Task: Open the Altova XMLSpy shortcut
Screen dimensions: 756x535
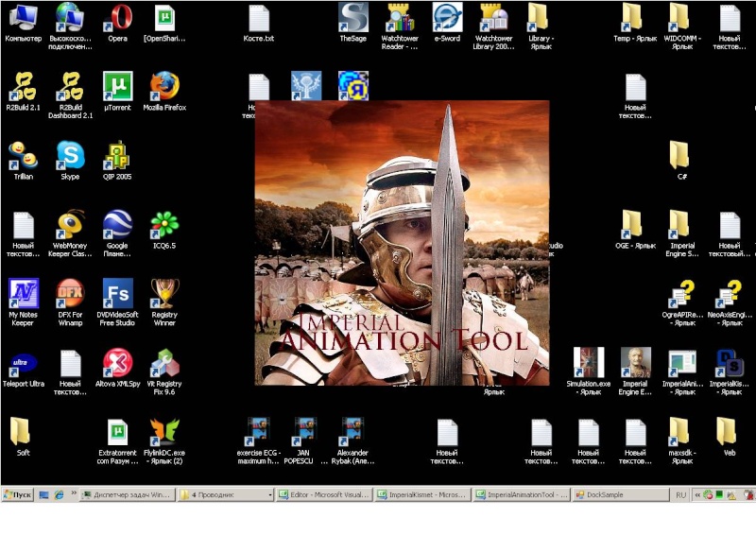Action: pyautogui.click(x=117, y=368)
